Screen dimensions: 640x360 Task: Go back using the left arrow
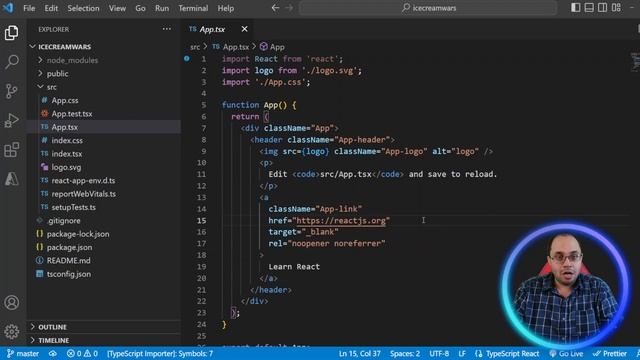click(276, 8)
